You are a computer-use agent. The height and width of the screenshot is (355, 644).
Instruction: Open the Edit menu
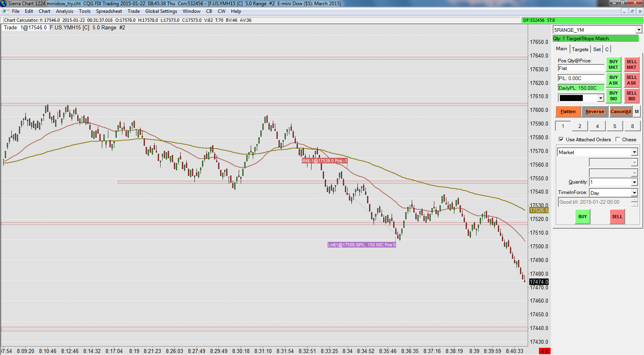[29, 11]
